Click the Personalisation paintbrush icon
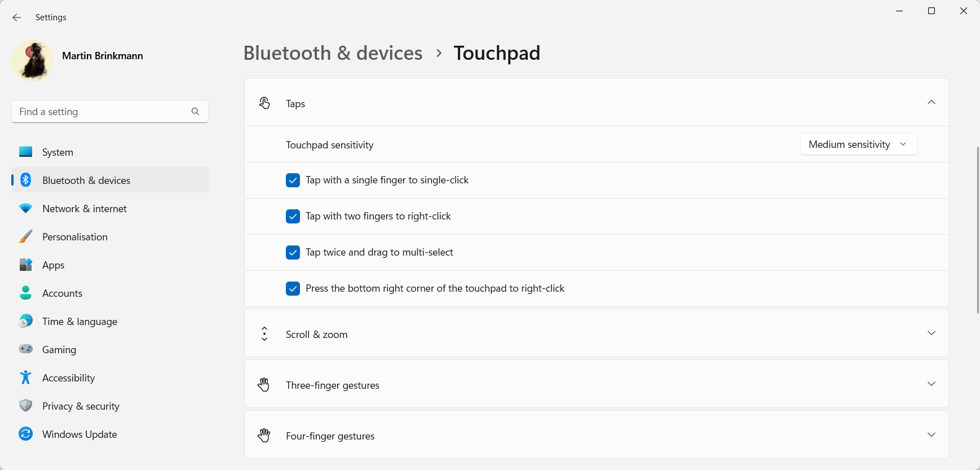Viewport: 980px width, 470px height. [x=25, y=236]
